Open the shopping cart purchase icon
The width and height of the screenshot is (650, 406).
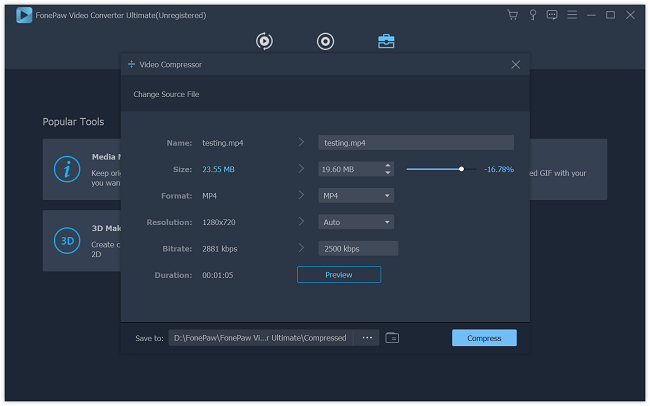(x=512, y=15)
